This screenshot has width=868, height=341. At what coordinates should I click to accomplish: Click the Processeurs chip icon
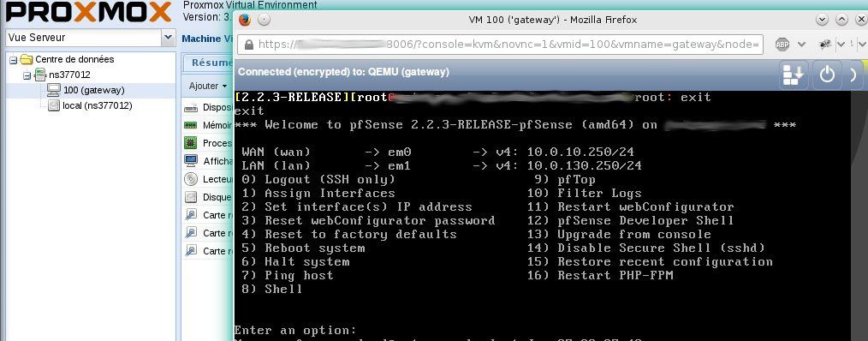[x=191, y=143]
